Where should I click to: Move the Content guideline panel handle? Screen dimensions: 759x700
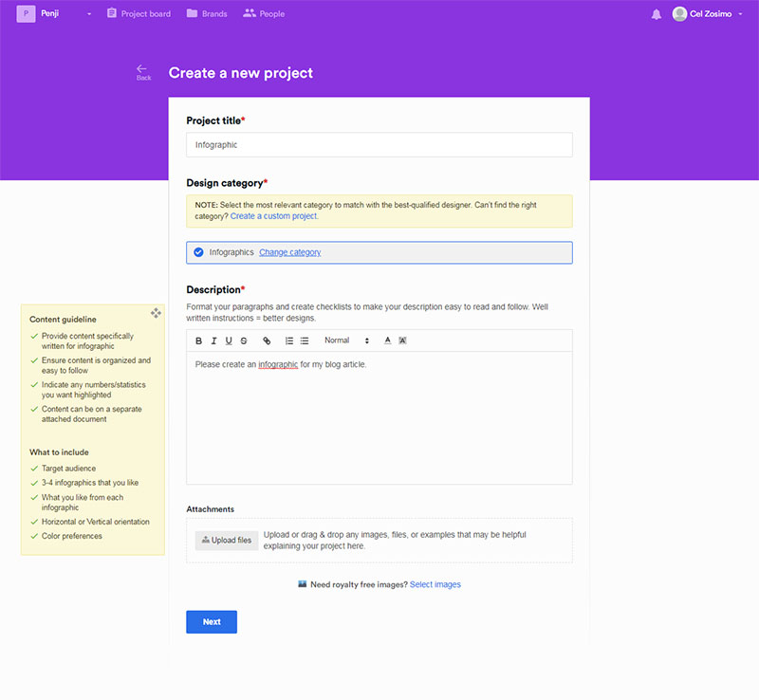point(156,313)
